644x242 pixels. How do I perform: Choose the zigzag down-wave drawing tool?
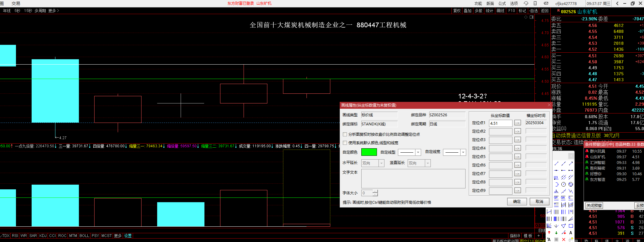point(571,192)
